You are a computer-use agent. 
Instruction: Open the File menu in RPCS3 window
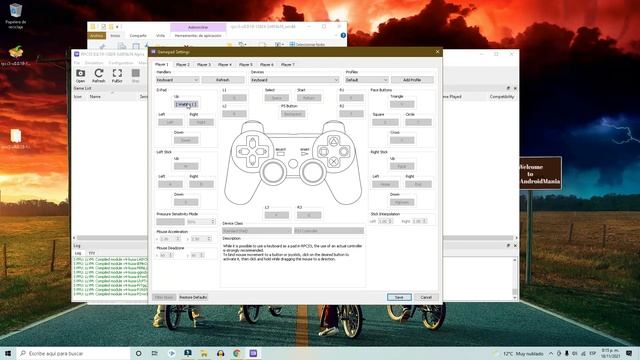tap(77, 63)
